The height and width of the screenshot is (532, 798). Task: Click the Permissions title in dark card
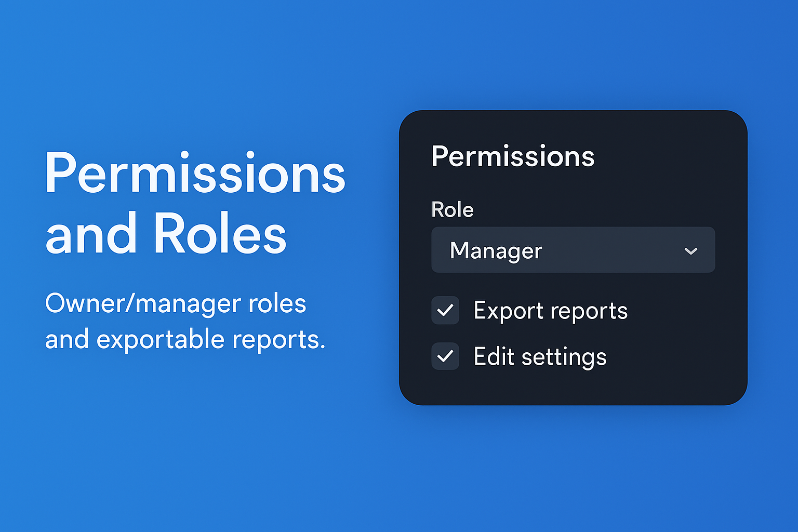click(512, 156)
